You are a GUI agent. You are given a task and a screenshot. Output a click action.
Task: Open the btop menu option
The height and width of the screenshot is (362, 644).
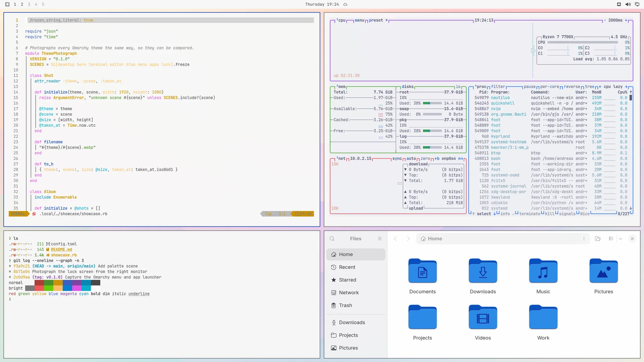[x=359, y=20]
